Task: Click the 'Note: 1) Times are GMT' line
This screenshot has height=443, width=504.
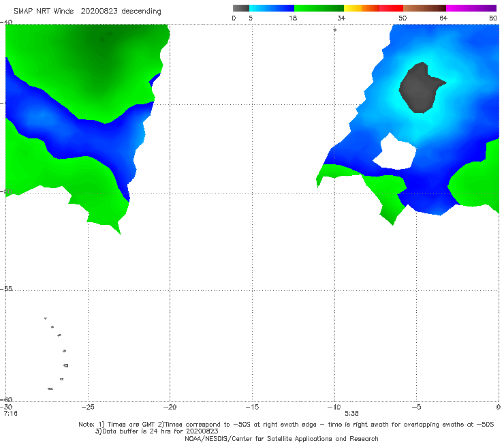Action: click(x=286, y=425)
